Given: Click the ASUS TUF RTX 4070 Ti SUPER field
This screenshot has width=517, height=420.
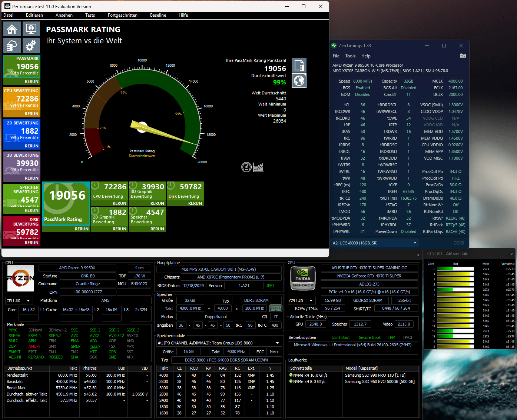Looking at the screenshot, I should click(x=369, y=268).
